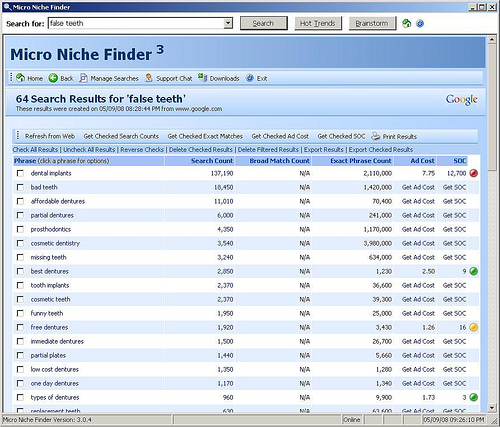Viewport: 500px width, 427px height.
Task: Click the green Home icon in toolbar
Action: [21, 78]
